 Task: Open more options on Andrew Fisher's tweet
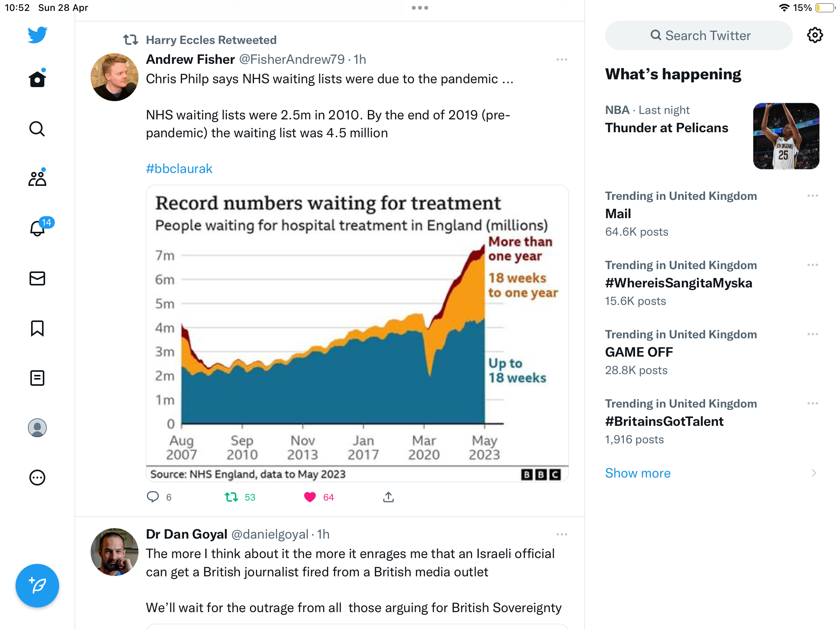point(562,59)
